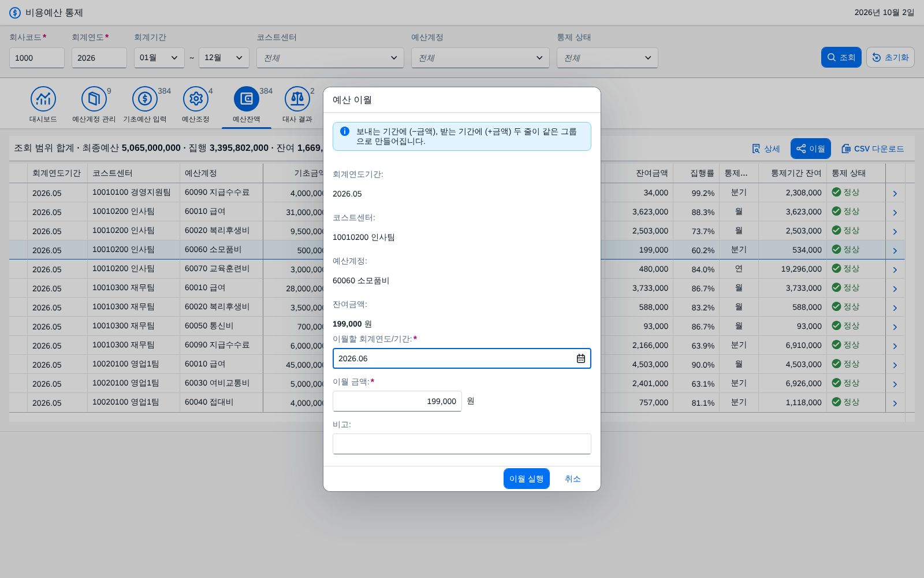This screenshot has width=924, height=578.
Task: Open 예산계정 관리 icon tab
Action: click(94, 99)
